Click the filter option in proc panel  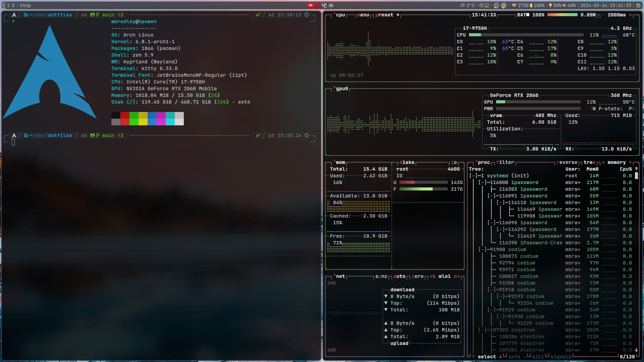pyautogui.click(x=505, y=163)
